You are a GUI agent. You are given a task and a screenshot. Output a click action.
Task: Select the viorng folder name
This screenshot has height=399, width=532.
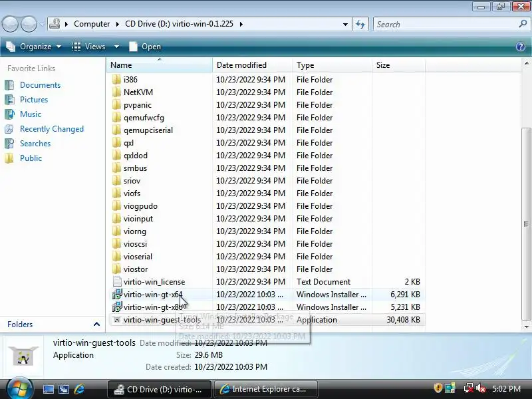coord(135,231)
